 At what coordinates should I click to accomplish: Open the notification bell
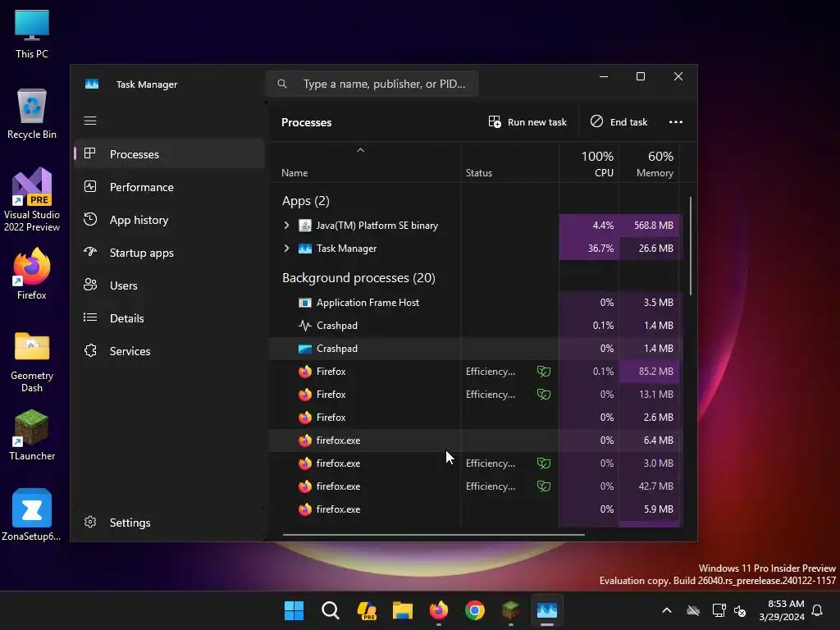click(818, 610)
